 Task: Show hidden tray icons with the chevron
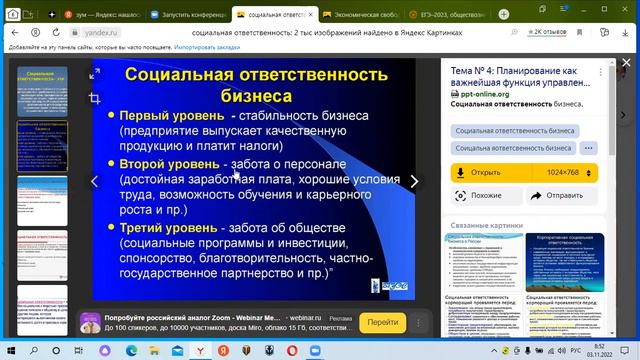coord(494,351)
